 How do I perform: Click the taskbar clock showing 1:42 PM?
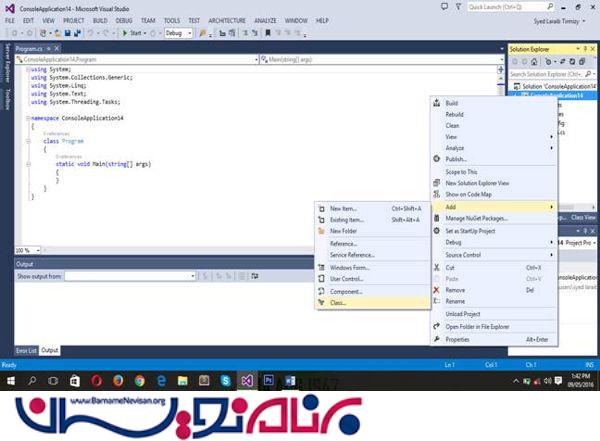(x=580, y=380)
